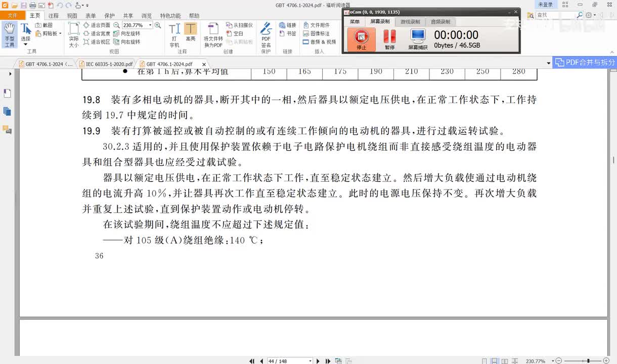
Task: Create PDF 从扫描仪 from scanner
Action: (239, 25)
